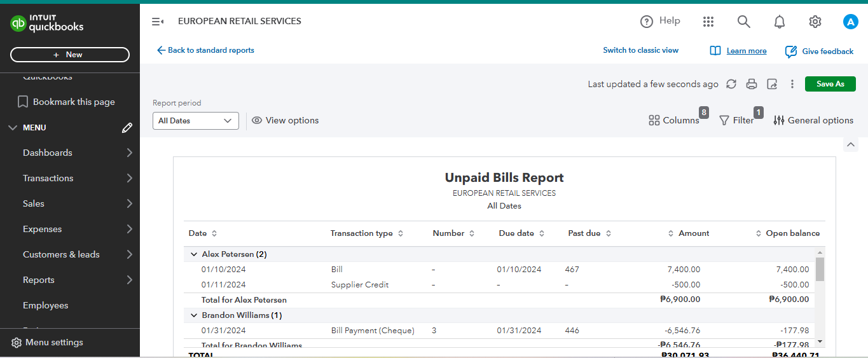Screen dimensions: 868x358
Task: Click the report table vertical scrollbar
Action: pyautogui.click(x=820, y=270)
